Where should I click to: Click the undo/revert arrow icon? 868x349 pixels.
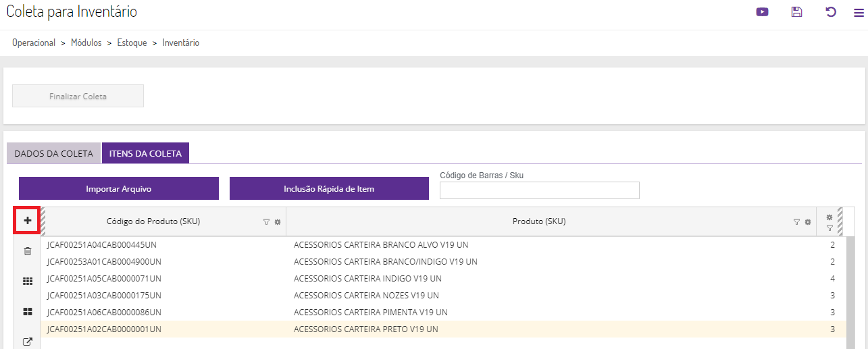(x=831, y=11)
